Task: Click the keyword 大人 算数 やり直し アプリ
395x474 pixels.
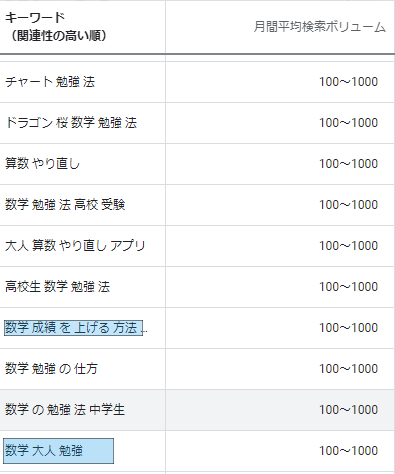Action: pyautogui.click(x=75, y=246)
